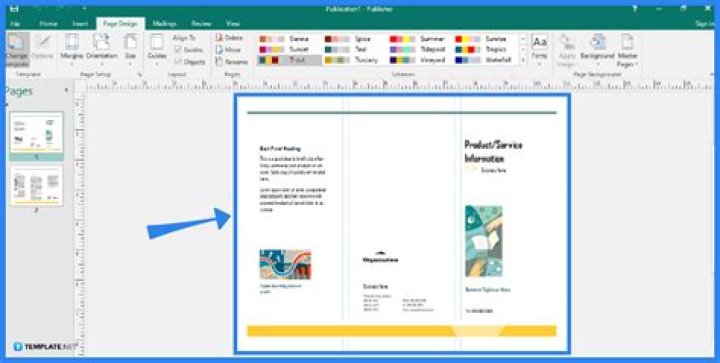
Task: Open the Master Pages dropdown
Action: pos(627,50)
